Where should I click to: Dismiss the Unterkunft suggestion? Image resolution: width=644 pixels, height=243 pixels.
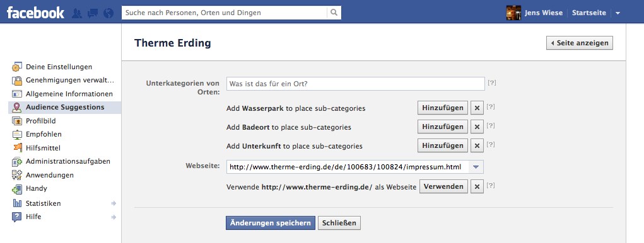(x=477, y=145)
